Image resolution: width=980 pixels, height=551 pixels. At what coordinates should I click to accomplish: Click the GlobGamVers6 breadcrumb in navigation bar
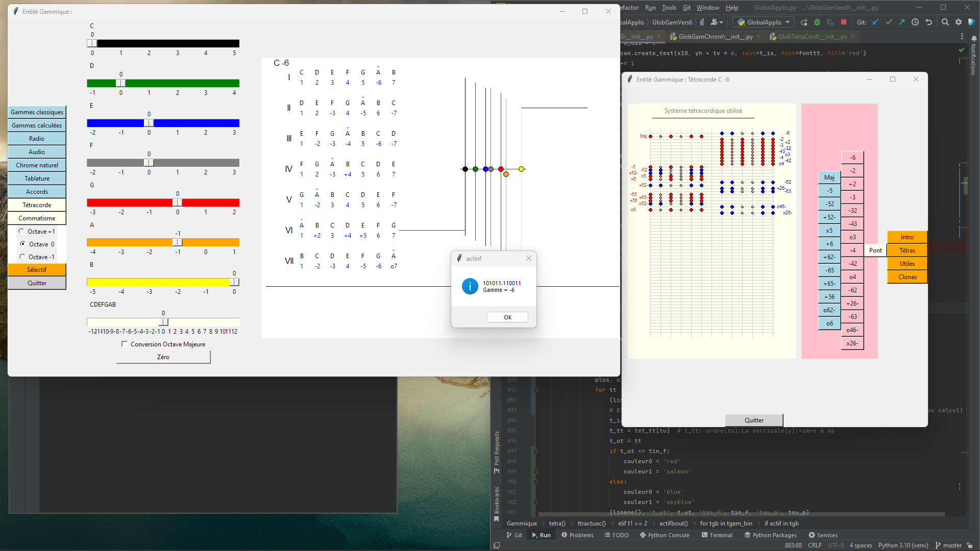[672, 22]
